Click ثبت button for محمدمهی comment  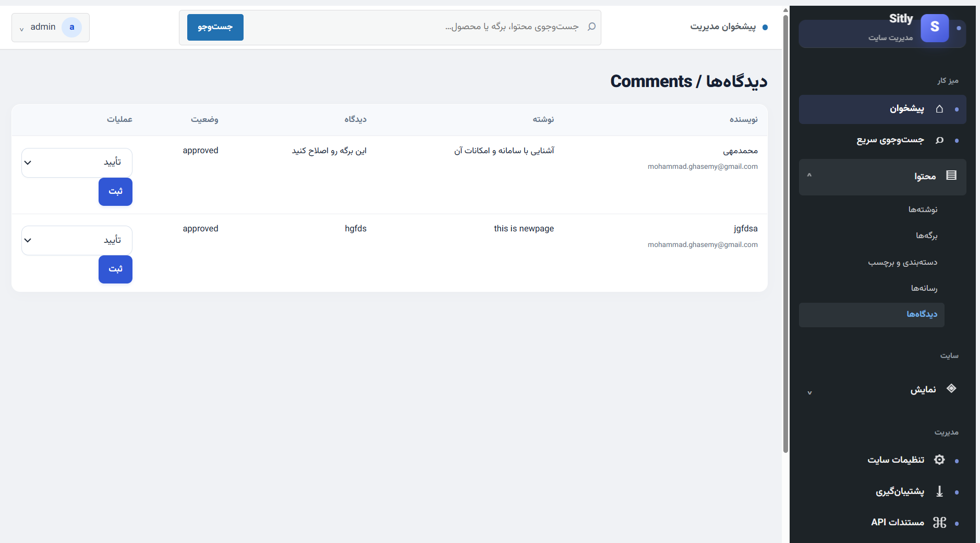coord(115,192)
